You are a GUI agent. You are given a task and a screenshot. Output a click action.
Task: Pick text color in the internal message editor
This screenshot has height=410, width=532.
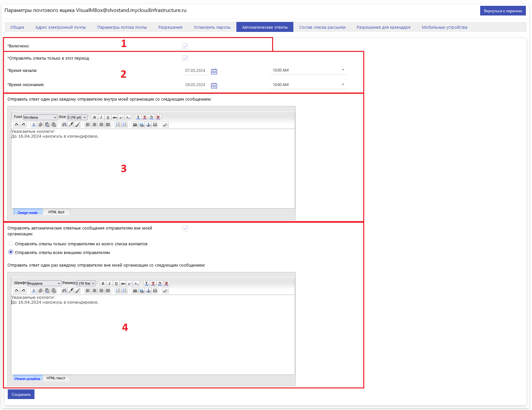(138, 117)
